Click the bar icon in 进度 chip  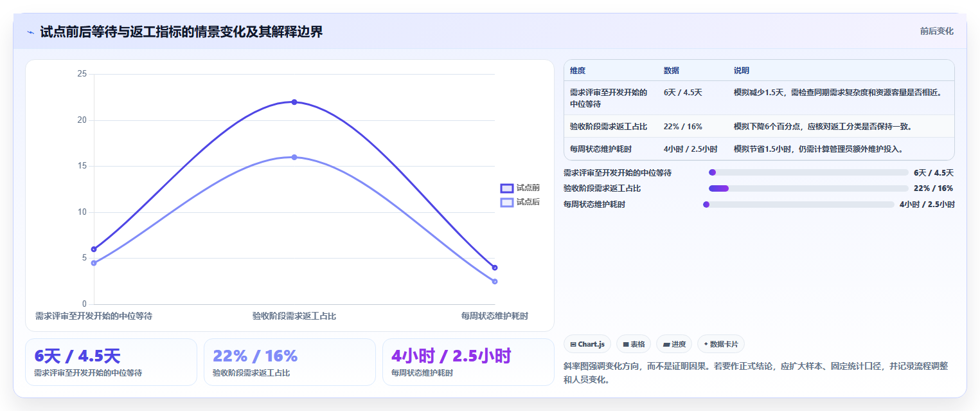[x=666, y=345]
